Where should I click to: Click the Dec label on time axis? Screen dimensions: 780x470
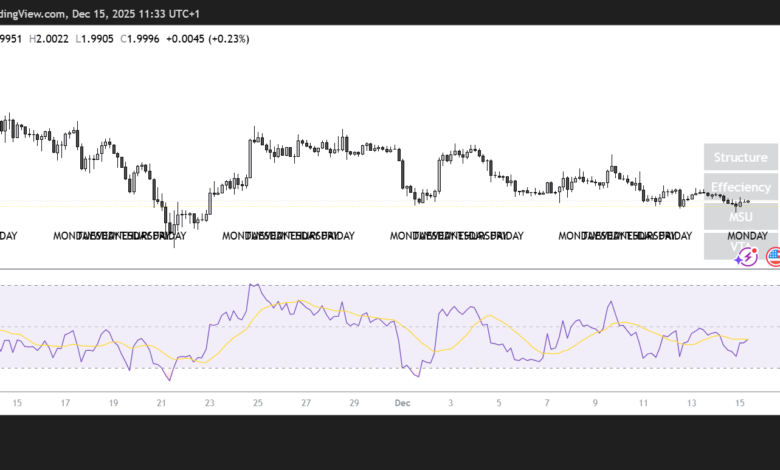point(402,403)
